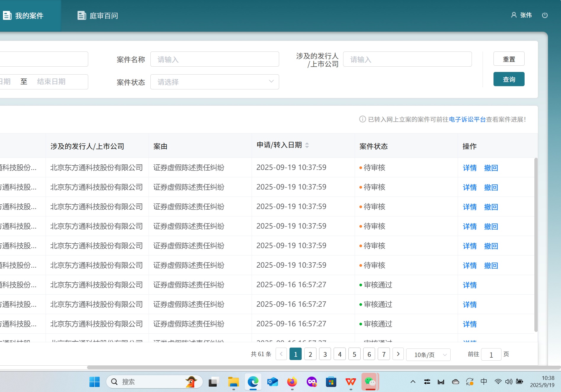Image resolution: width=561 pixels, height=392 pixels.
Task: Click the 案件名称 input field
Action: tap(215, 60)
